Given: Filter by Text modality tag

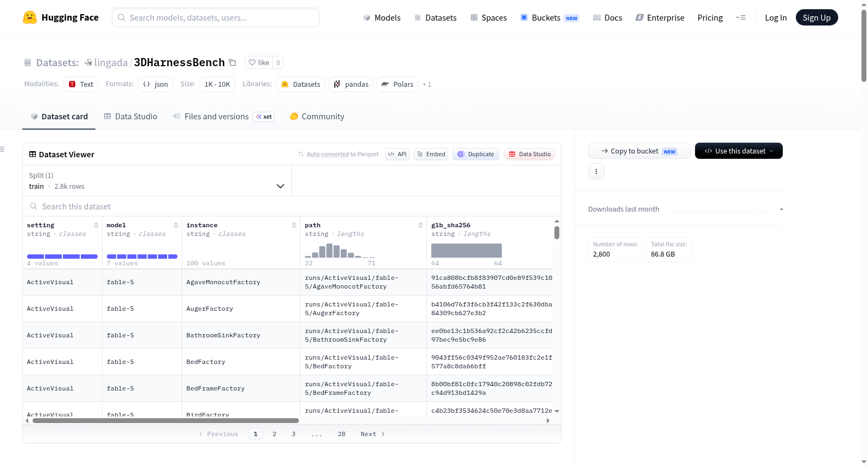Looking at the screenshot, I should pyautogui.click(x=81, y=84).
